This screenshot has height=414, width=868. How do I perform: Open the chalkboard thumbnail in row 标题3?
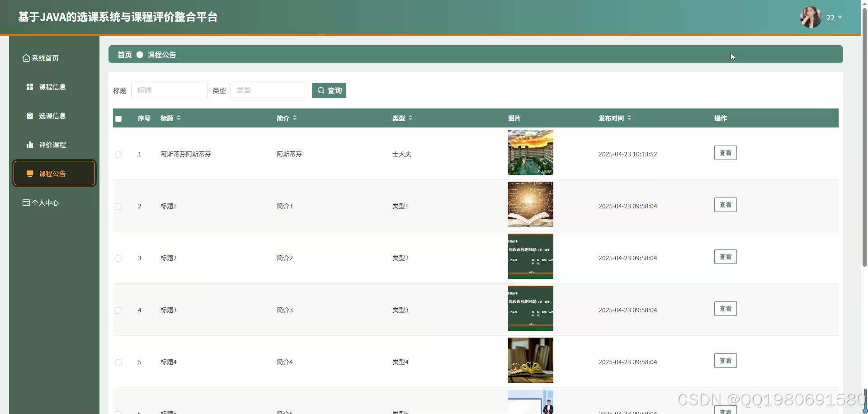point(531,308)
